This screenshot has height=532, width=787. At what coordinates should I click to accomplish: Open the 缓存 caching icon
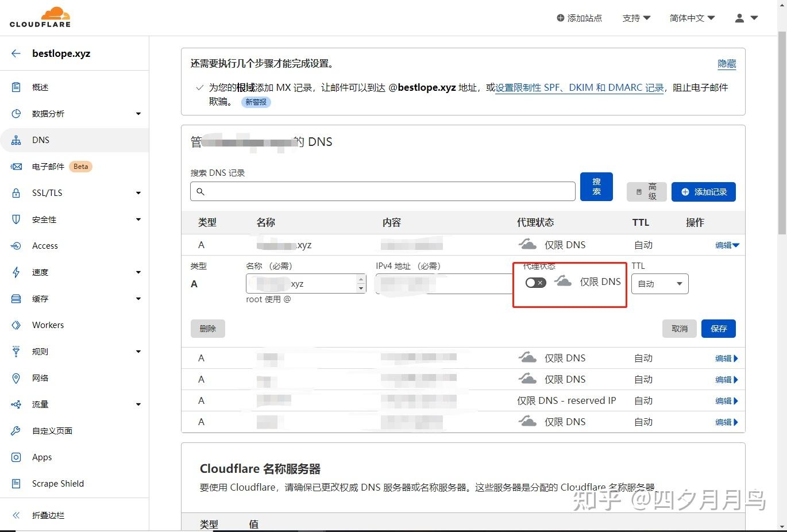(16, 299)
